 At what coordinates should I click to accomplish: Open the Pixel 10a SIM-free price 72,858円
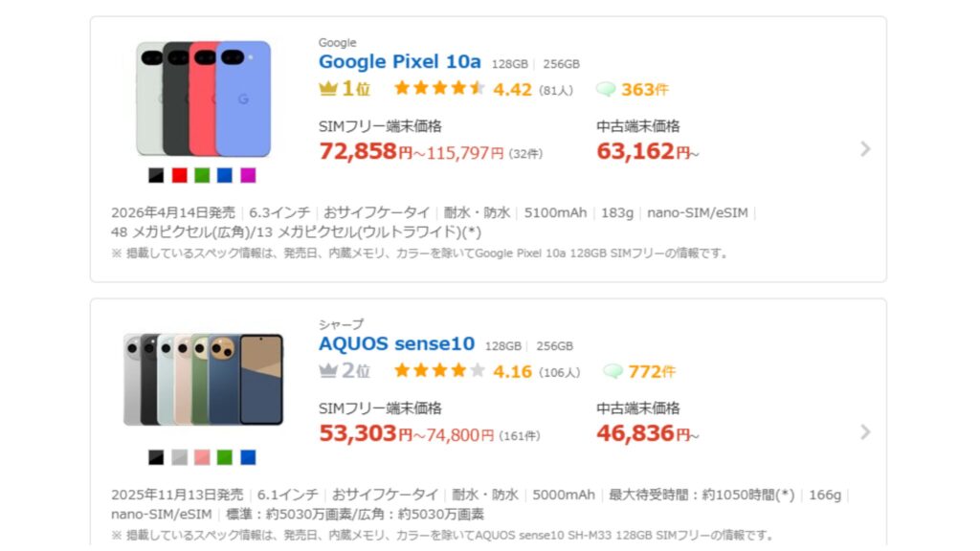366,151
